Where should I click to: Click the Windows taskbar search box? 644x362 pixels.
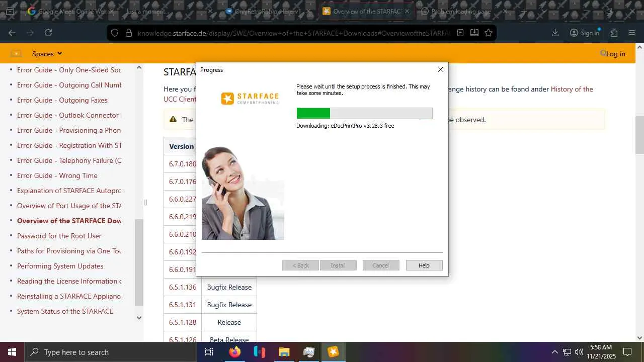click(110, 352)
